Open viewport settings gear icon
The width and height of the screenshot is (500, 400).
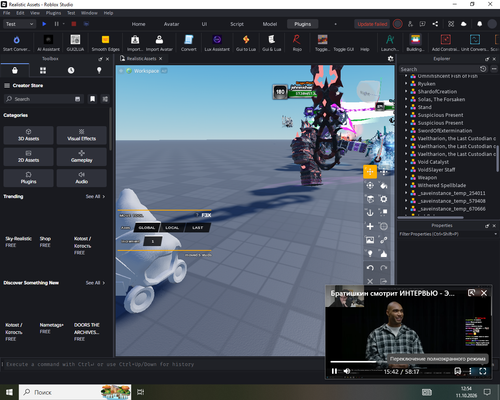coord(390,59)
